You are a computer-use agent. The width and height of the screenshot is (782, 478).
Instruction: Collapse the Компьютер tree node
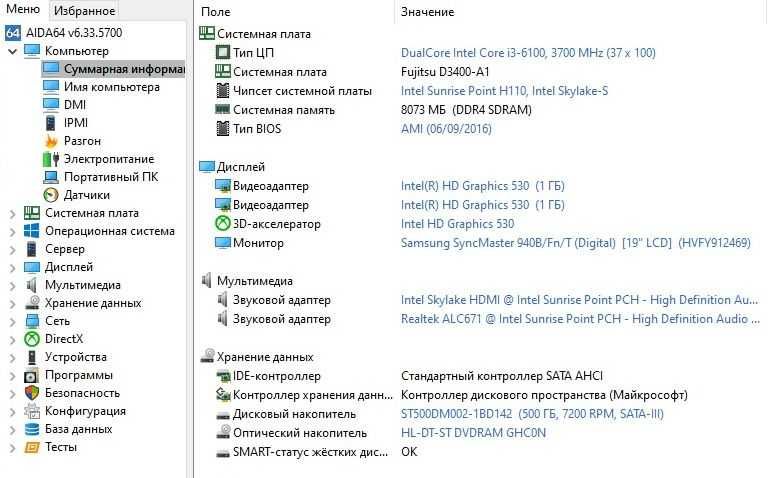tap(12, 51)
